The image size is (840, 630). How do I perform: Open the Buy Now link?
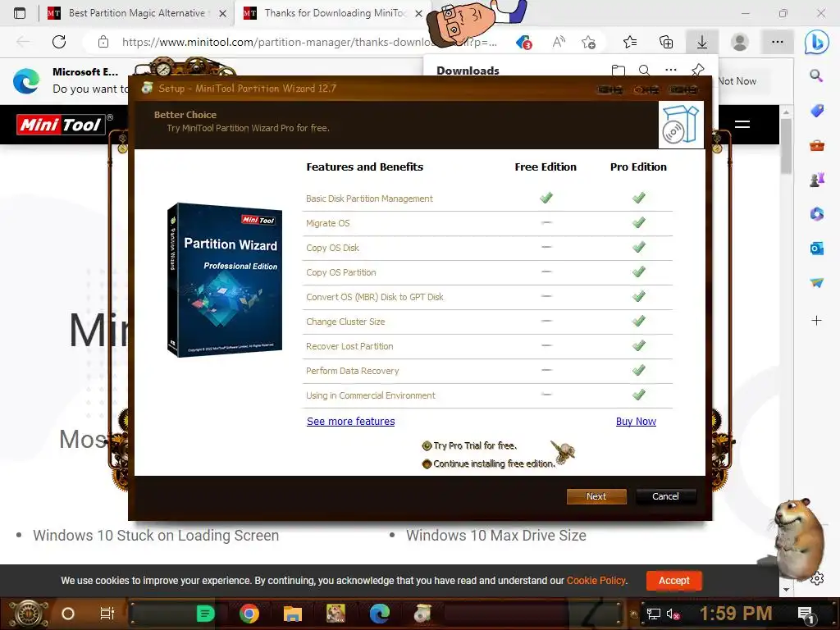point(636,422)
